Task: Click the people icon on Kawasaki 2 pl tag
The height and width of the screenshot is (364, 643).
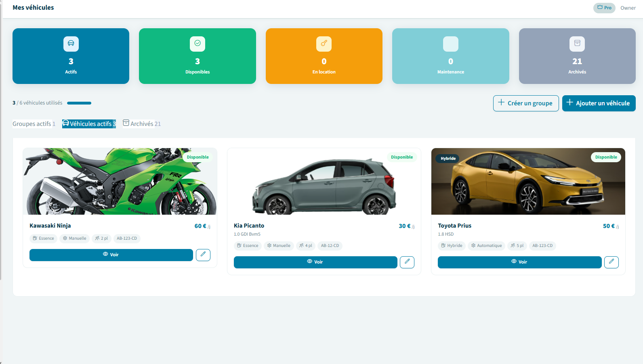Action: coord(97,238)
